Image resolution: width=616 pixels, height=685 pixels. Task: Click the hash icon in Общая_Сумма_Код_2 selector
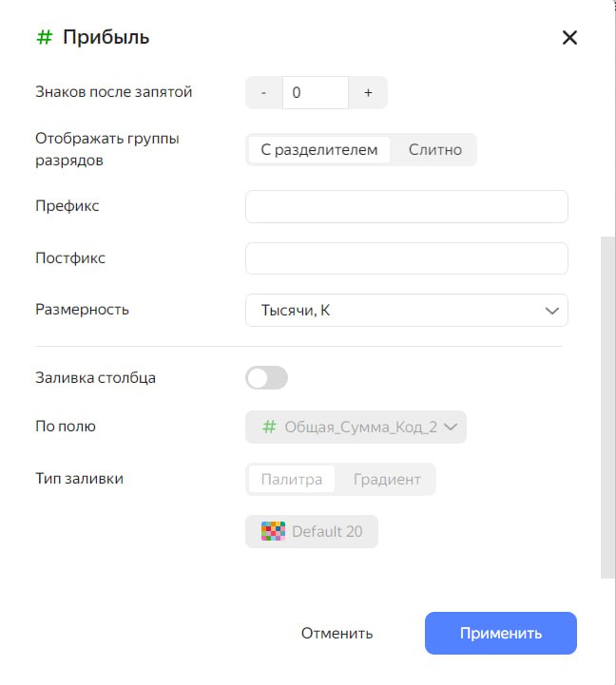point(269,427)
